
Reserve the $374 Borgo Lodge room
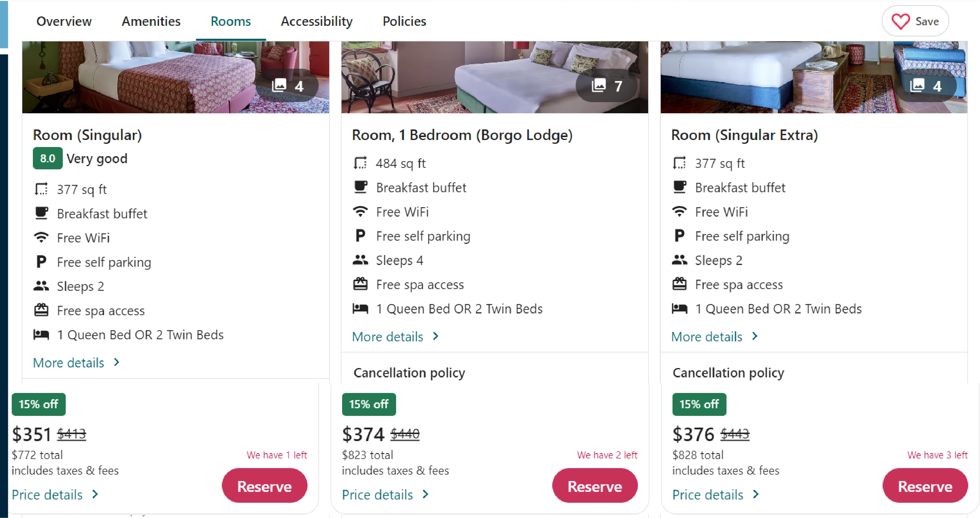[595, 486]
